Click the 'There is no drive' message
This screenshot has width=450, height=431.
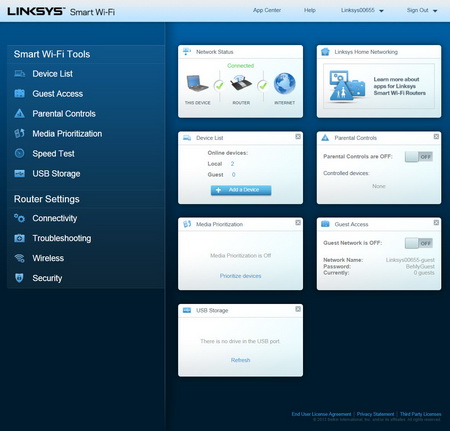[240, 341]
